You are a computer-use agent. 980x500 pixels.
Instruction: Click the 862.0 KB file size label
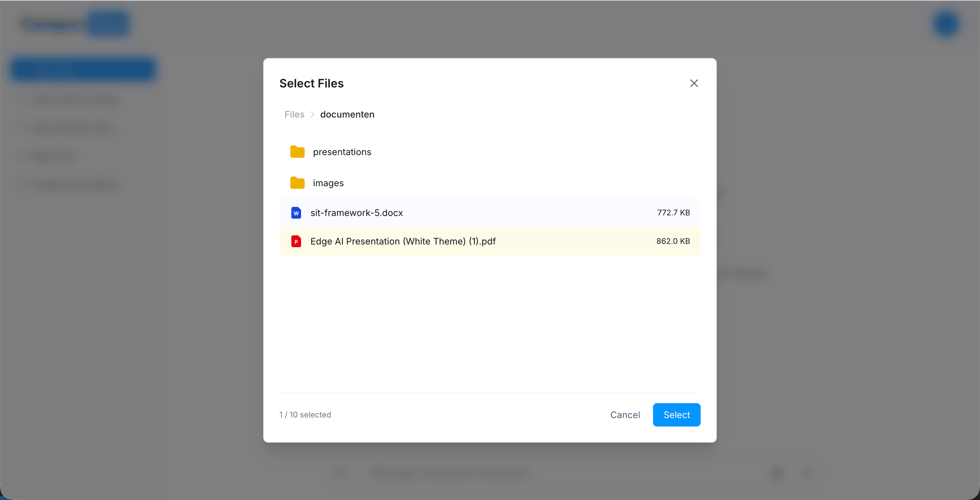(673, 241)
